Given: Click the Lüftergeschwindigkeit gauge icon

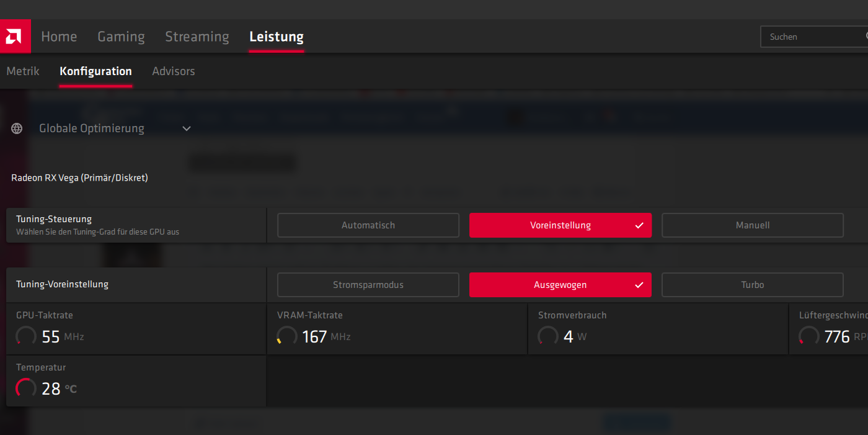Looking at the screenshot, I should pyautogui.click(x=809, y=336).
